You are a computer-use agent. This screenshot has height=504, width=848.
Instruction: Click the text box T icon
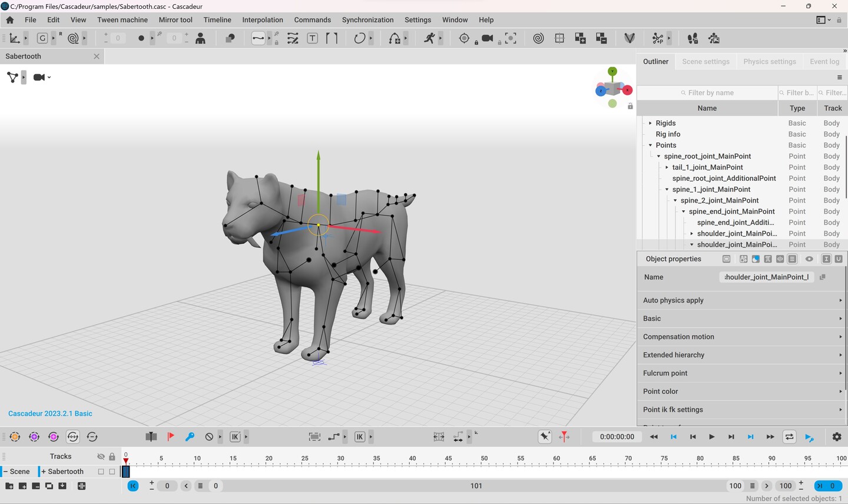pos(313,39)
